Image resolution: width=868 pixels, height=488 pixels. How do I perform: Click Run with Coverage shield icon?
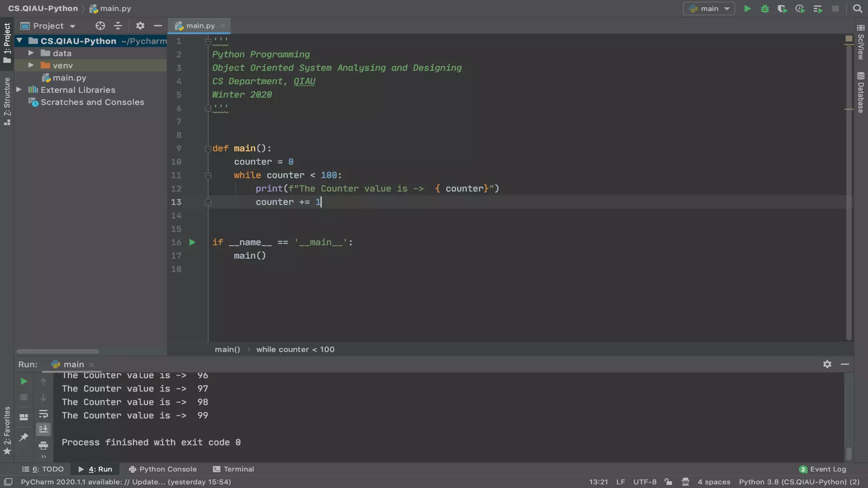tap(782, 8)
